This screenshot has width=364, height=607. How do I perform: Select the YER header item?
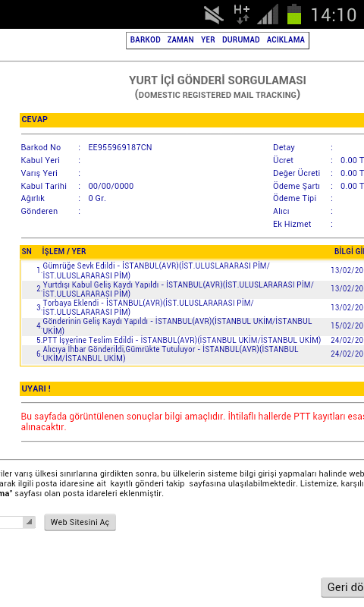pyautogui.click(x=208, y=40)
